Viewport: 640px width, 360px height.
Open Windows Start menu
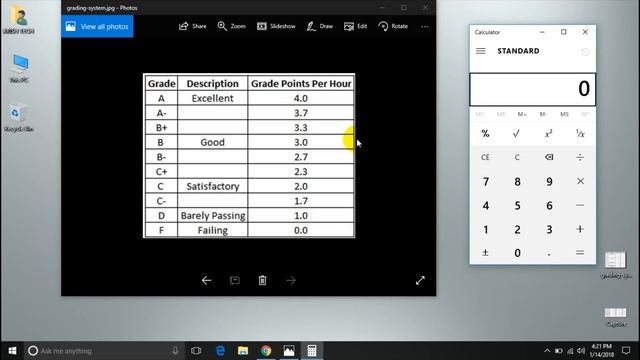pyautogui.click(x=12, y=351)
